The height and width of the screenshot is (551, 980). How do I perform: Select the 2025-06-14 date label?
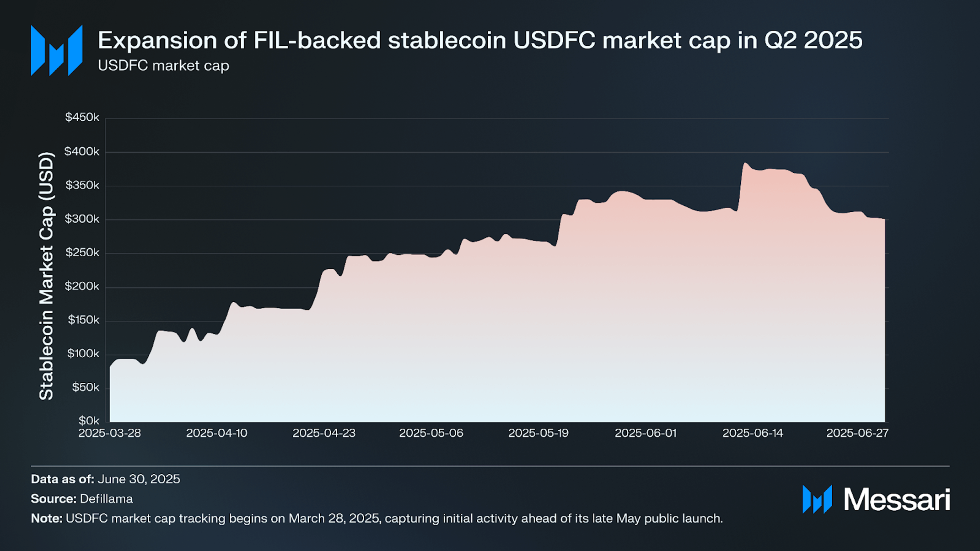753,433
